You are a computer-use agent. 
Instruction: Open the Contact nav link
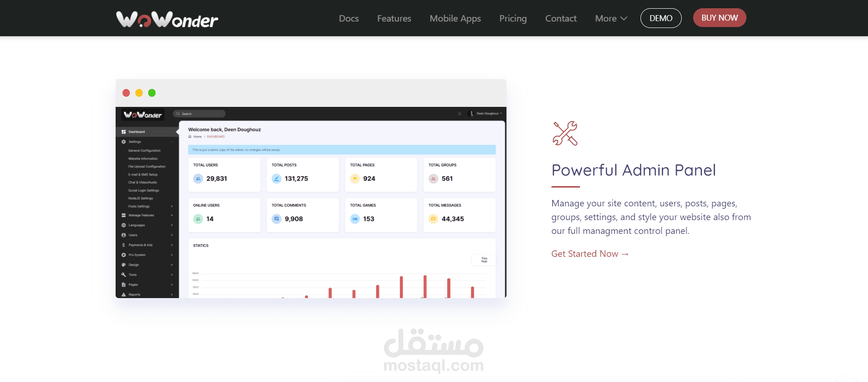click(561, 18)
